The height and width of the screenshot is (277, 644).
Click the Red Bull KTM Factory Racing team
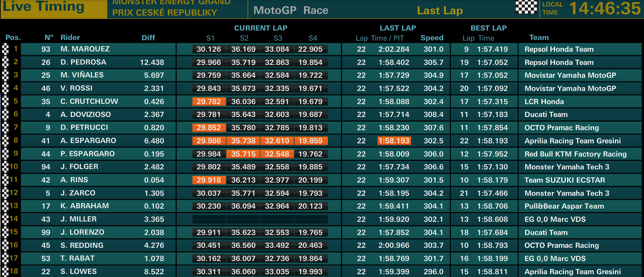575,154
